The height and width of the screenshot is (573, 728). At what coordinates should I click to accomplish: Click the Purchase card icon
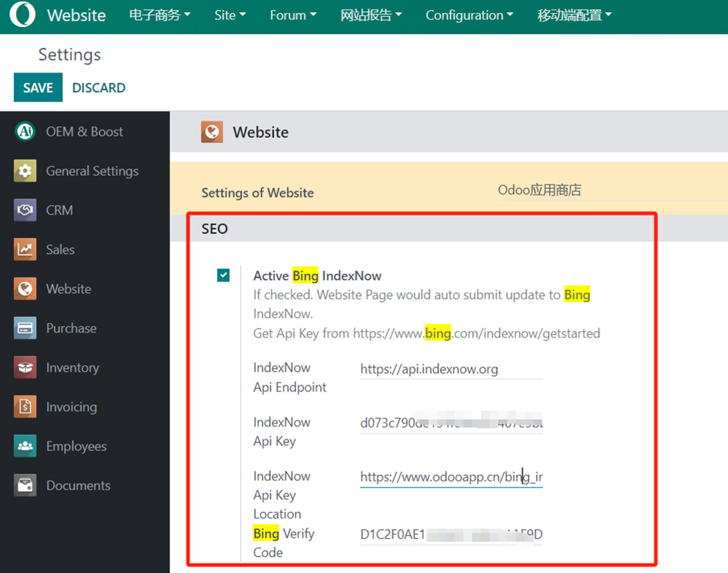[25, 328]
